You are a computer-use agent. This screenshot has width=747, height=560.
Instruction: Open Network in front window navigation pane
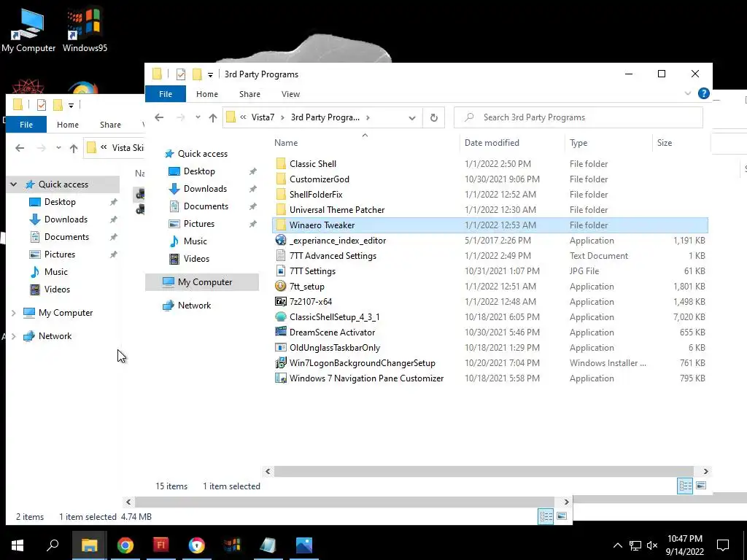tap(194, 306)
